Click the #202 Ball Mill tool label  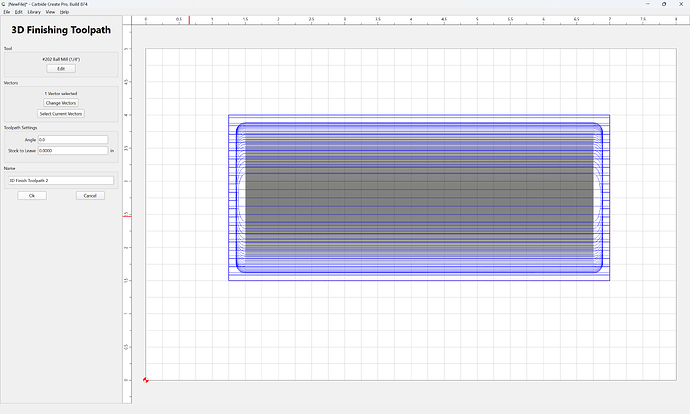point(61,59)
